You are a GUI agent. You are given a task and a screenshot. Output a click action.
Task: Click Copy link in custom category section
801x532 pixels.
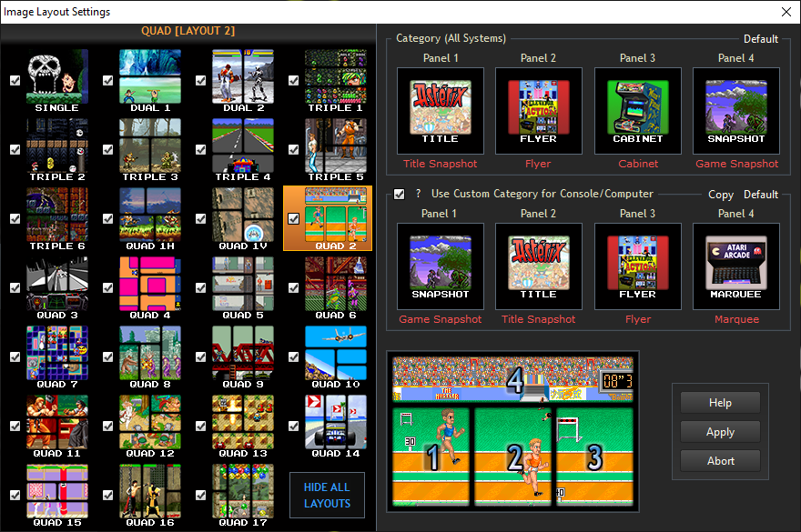(721, 195)
